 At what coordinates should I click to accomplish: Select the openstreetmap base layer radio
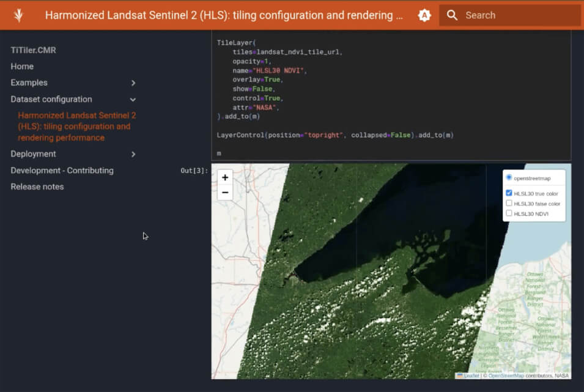509,178
